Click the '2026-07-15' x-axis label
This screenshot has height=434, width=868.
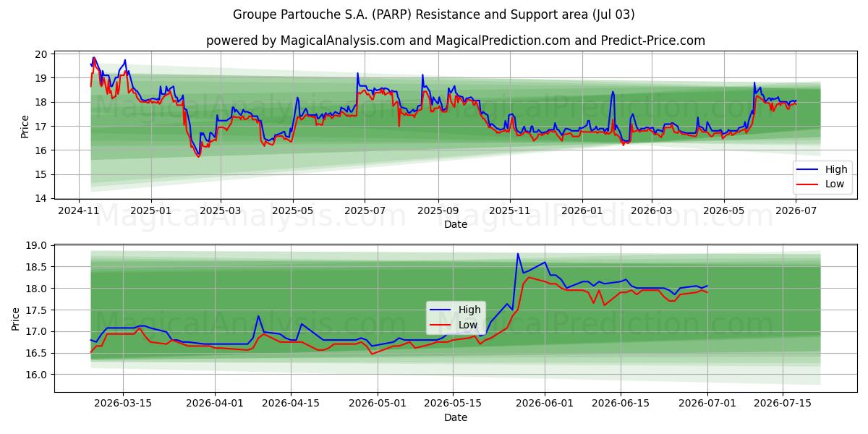784,404
